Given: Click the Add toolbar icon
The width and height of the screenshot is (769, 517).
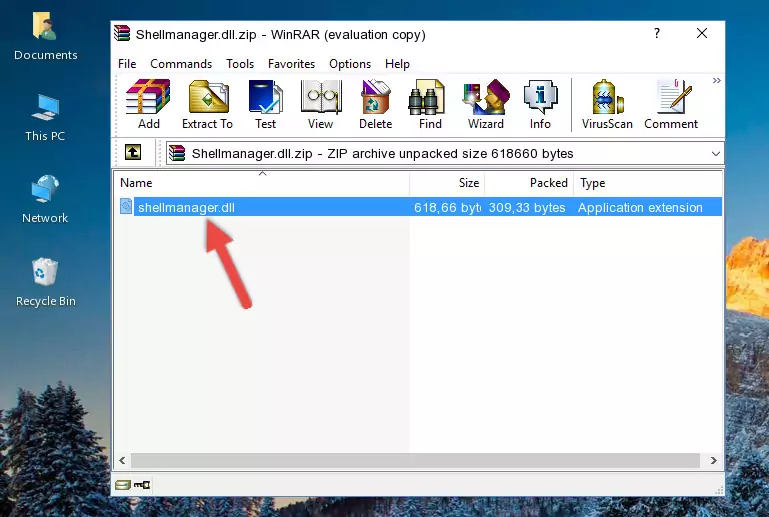Looking at the screenshot, I should [149, 104].
